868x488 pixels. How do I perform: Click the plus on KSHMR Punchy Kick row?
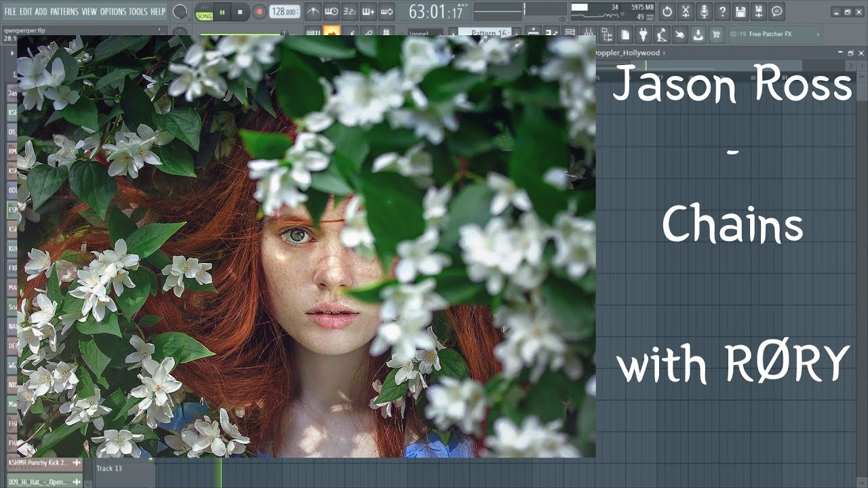coord(77,463)
